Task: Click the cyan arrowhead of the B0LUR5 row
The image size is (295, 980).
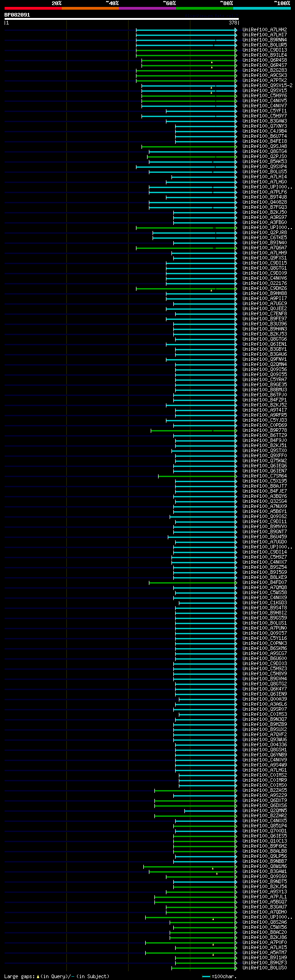Action: 236,45
